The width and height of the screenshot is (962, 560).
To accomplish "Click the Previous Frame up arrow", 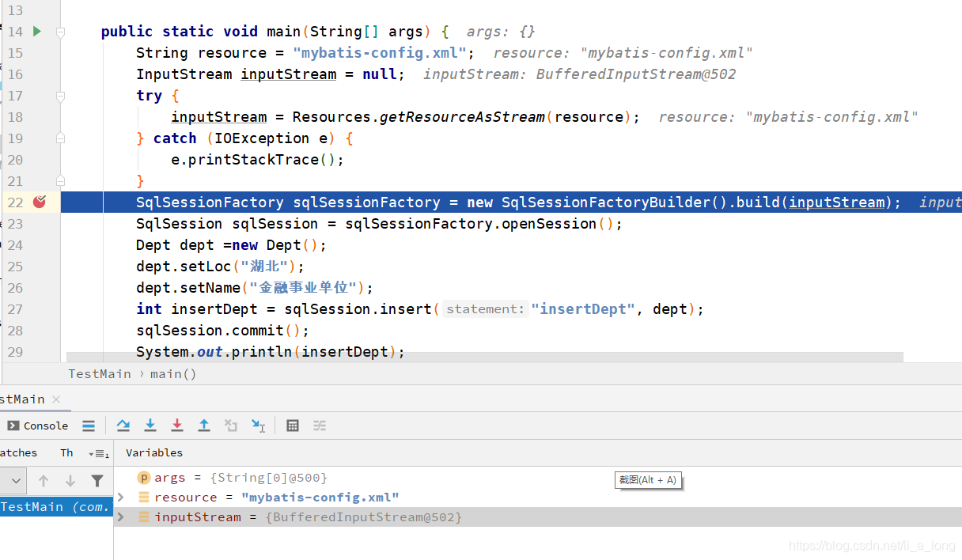I will coord(44,480).
